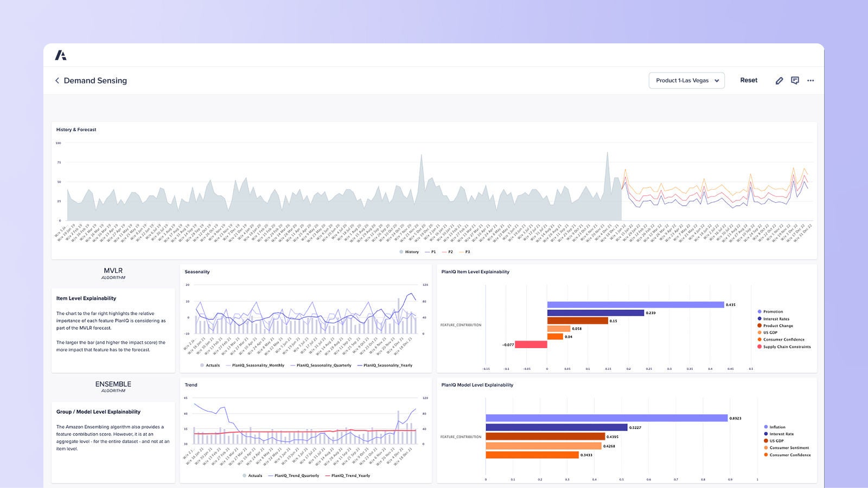Click the Inflation legend marker dot
868x488 pixels.
(767, 427)
